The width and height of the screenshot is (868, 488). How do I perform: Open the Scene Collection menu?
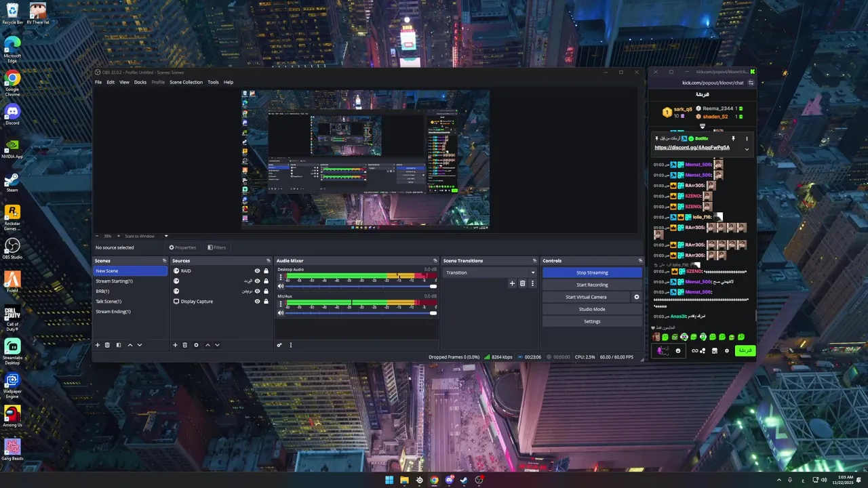click(x=186, y=82)
